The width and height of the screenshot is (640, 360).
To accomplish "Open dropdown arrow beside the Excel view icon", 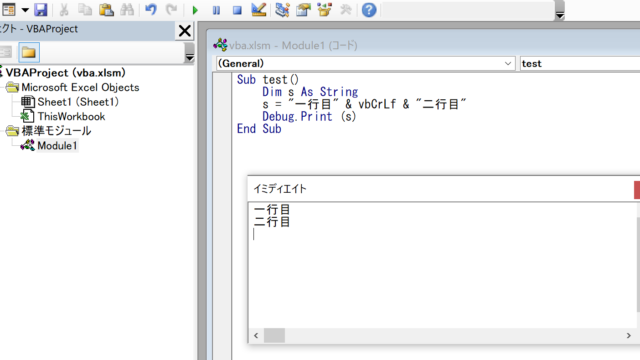I will coord(25,10).
